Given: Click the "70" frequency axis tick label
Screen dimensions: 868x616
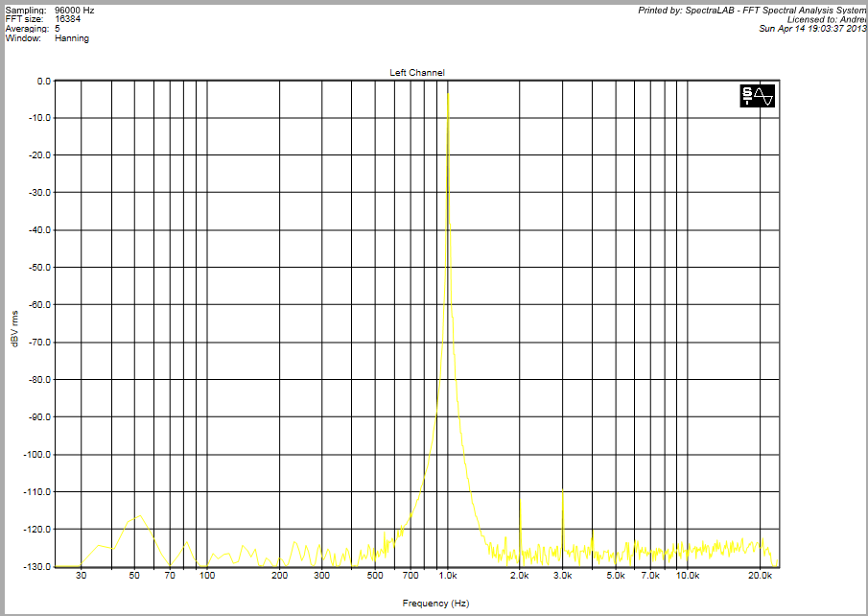Looking at the screenshot, I should point(170,576).
